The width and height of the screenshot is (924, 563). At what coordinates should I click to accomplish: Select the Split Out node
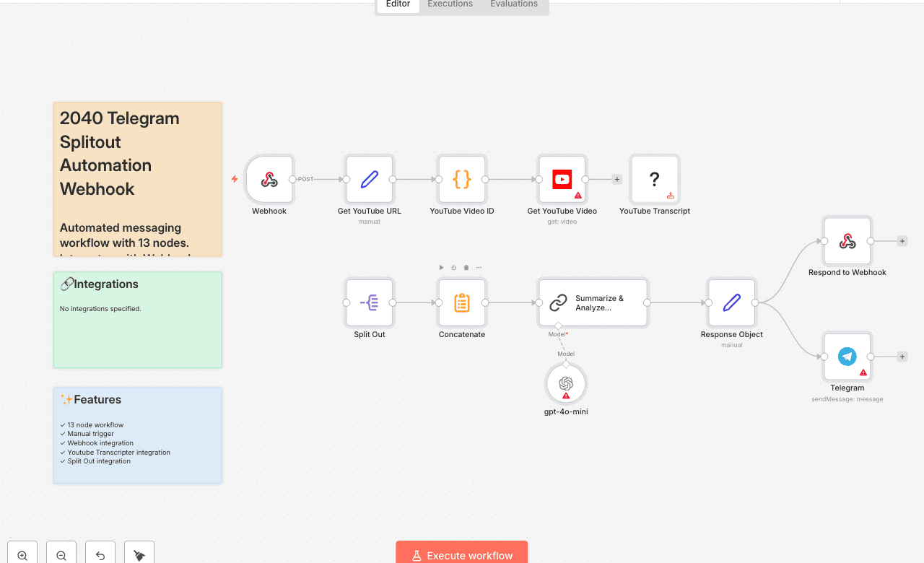tap(369, 302)
